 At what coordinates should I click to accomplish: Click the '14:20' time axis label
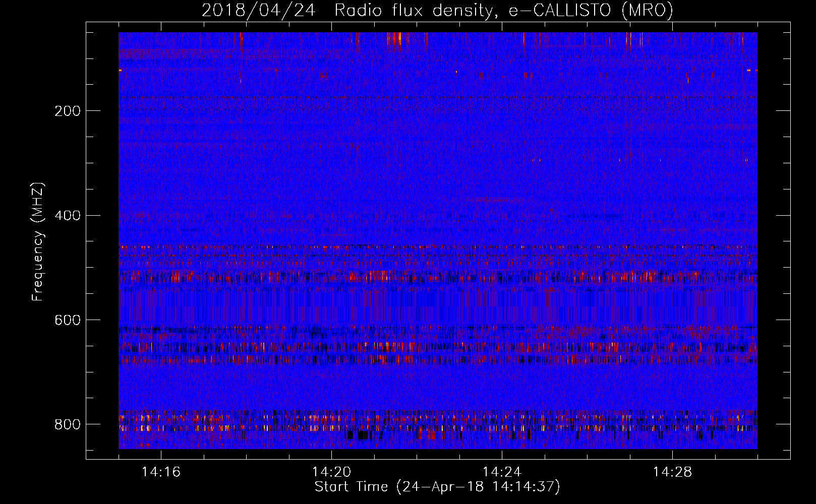click(x=331, y=472)
